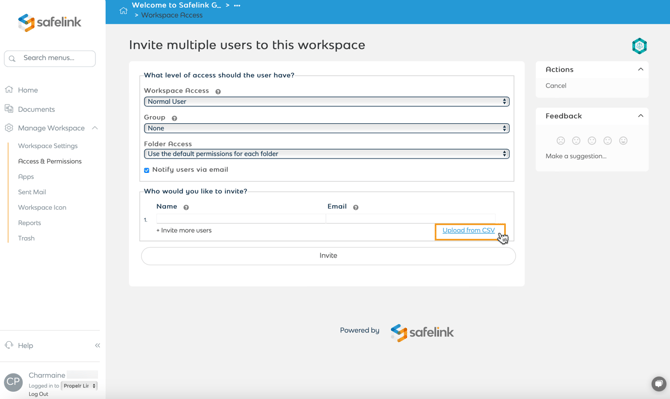
Task: Select the happiest feedback face
Action: coord(623,141)
